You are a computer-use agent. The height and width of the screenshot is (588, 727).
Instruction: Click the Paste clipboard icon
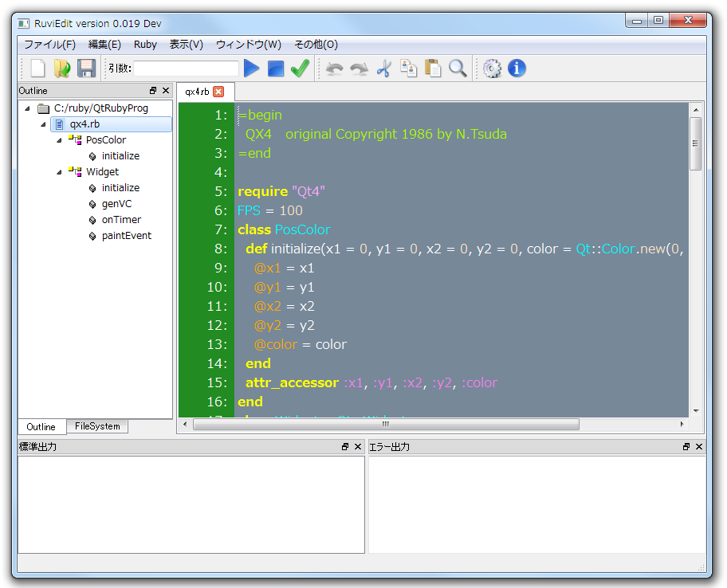tap(433, 69)
